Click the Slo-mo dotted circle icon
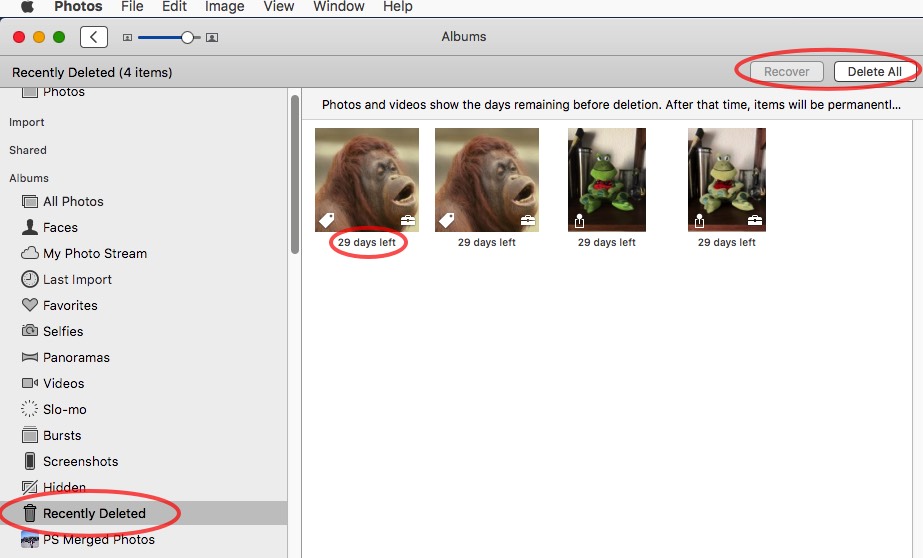The height and width of the screenshot is (558, 923). tap(29, 408)
